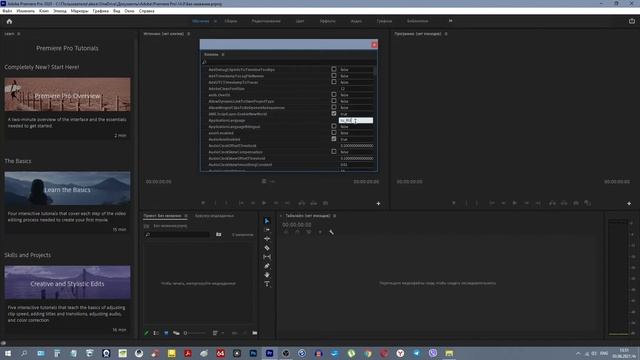Viewport: 640px width, 360px height.
Task: Open the Learn panel menu
Action: (19, 34)
